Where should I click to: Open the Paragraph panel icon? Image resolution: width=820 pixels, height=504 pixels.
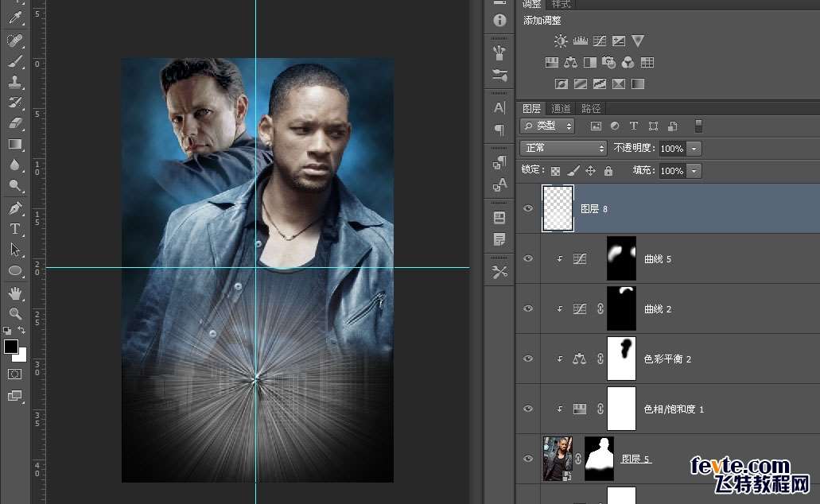(499, 129)
